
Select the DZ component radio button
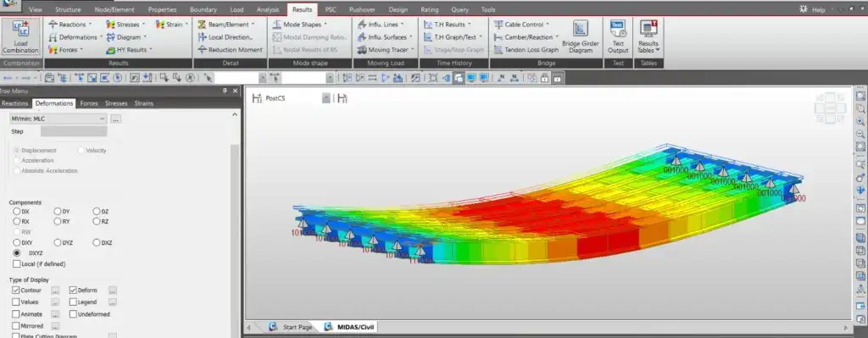click(x=97, y=211)
